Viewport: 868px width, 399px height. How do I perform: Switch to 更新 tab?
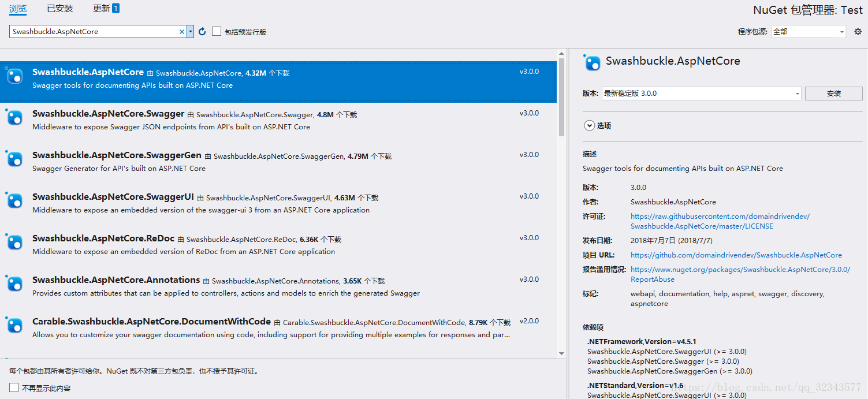point(101,9)
